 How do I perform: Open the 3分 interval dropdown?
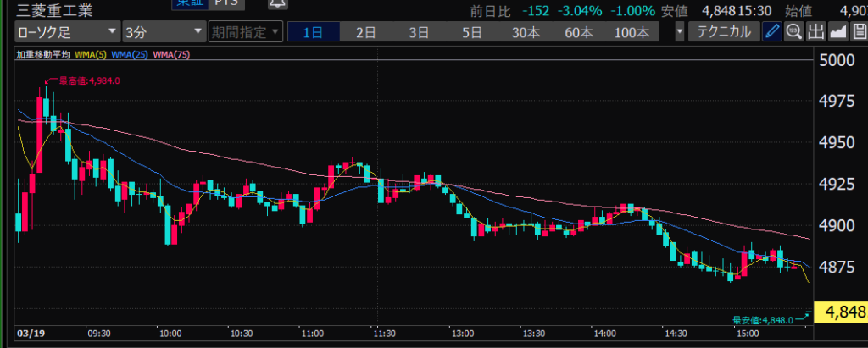point(163,33)
